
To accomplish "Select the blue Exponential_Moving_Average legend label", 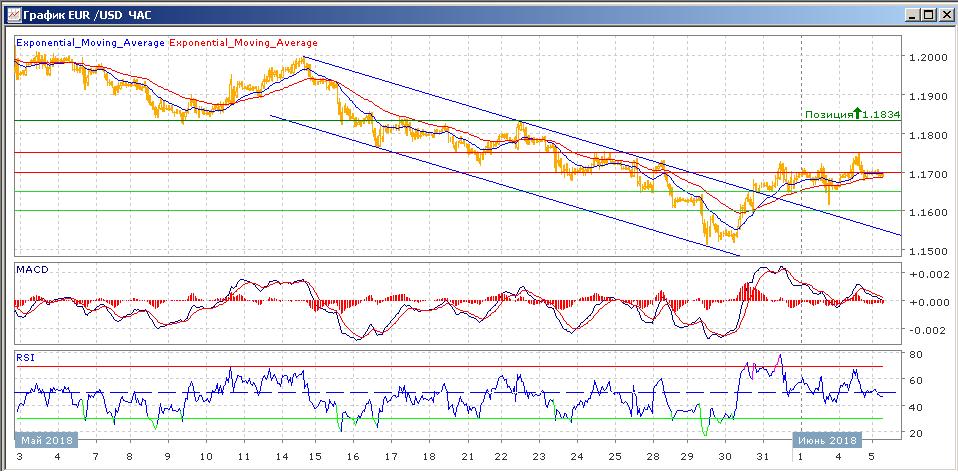I will tap(90, 43).
